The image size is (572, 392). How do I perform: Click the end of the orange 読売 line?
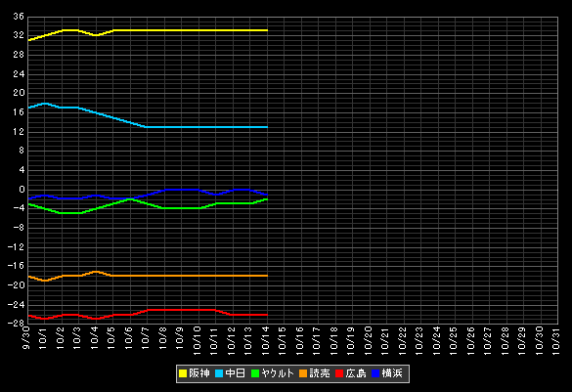coord(267,276)
